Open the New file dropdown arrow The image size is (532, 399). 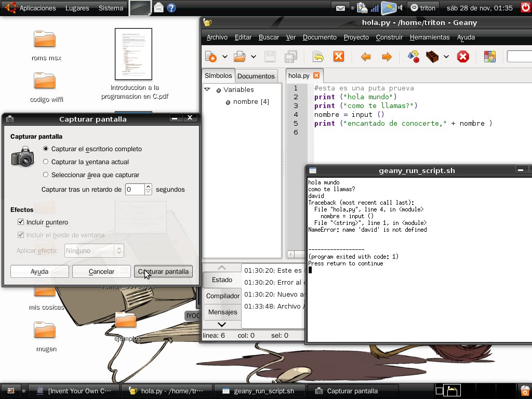point(225,57)
